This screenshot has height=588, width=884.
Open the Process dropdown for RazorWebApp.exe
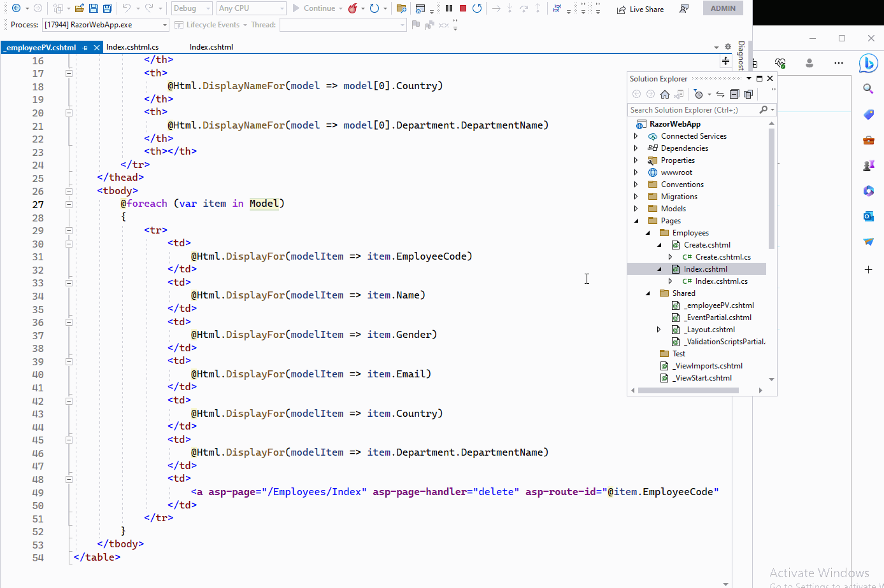click(165, 25)
